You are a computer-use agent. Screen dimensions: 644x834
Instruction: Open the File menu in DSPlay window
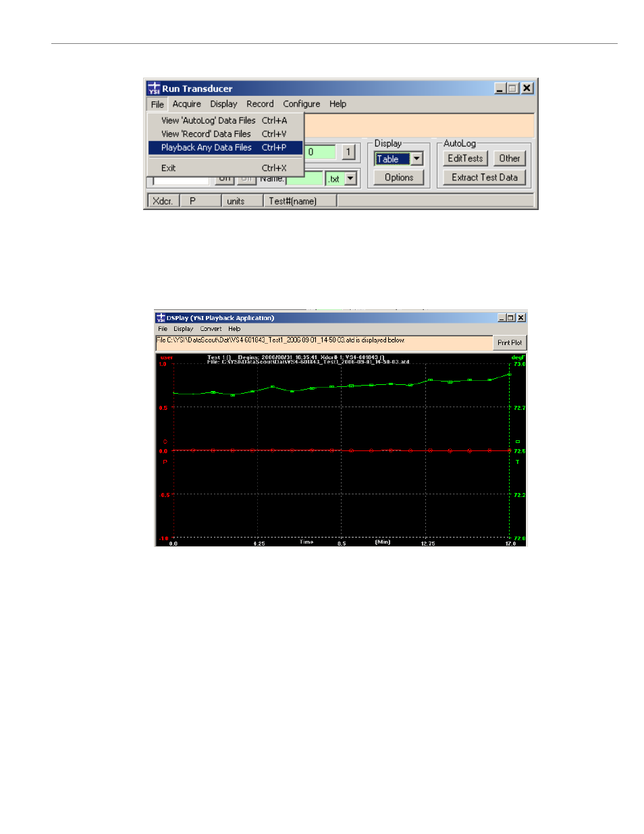pos(163,329)
